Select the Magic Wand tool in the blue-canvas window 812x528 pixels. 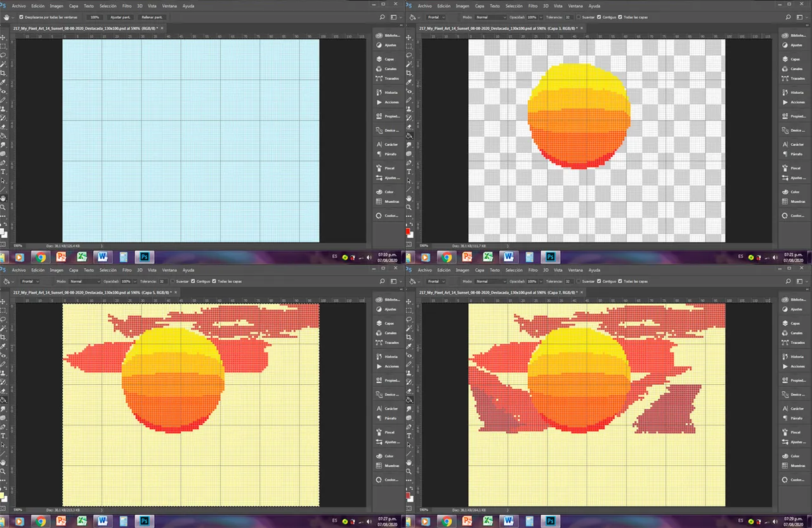click(x=3, y=65)
